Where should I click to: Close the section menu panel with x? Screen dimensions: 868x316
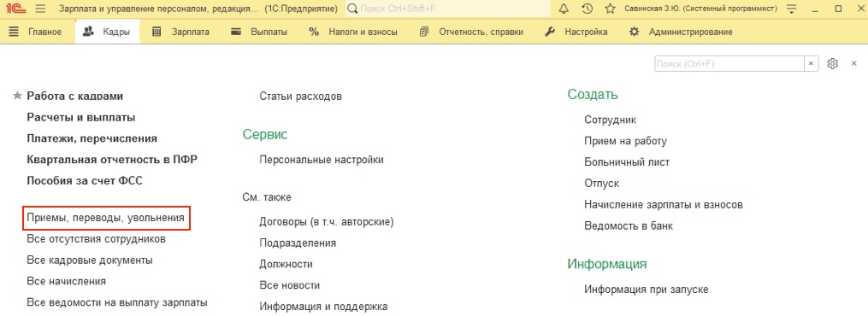(853, 64)
